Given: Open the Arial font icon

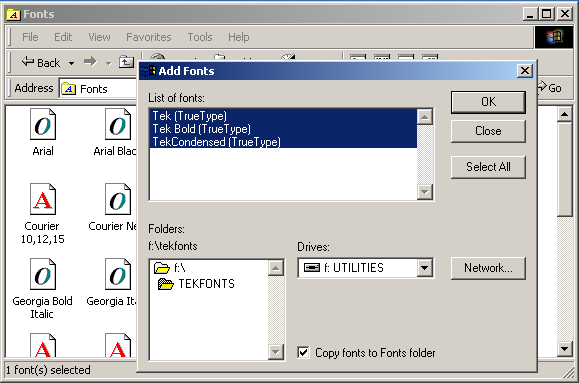Looking at the screenshot, I should pos(43,124).
